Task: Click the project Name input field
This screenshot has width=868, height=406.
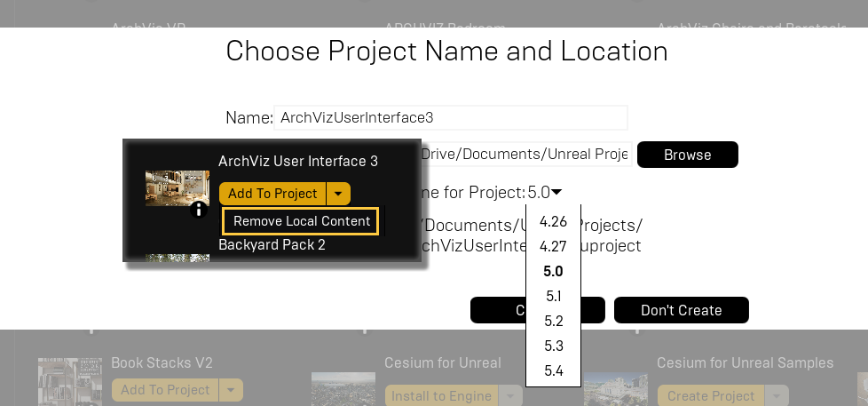Action: point(451,117)
